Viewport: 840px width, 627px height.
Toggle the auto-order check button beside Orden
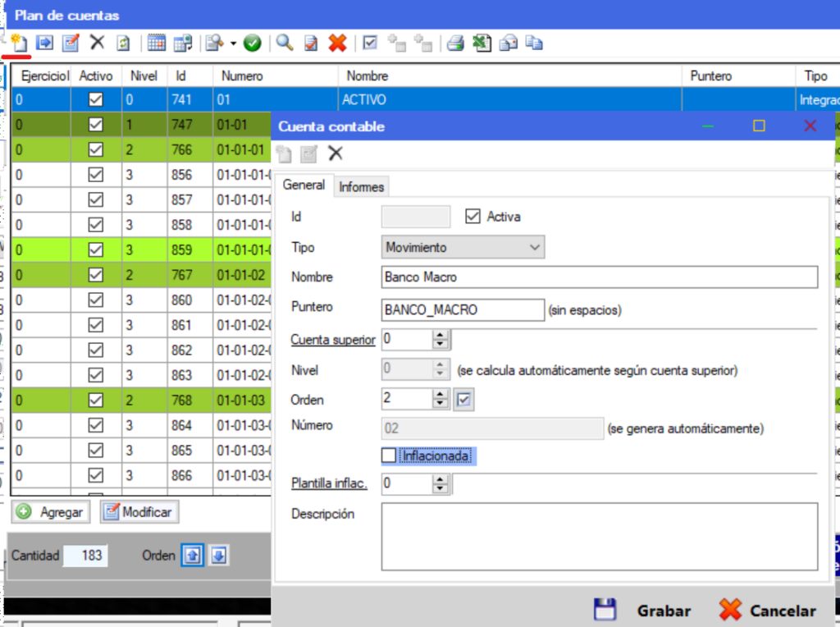(x=464, y=399)
